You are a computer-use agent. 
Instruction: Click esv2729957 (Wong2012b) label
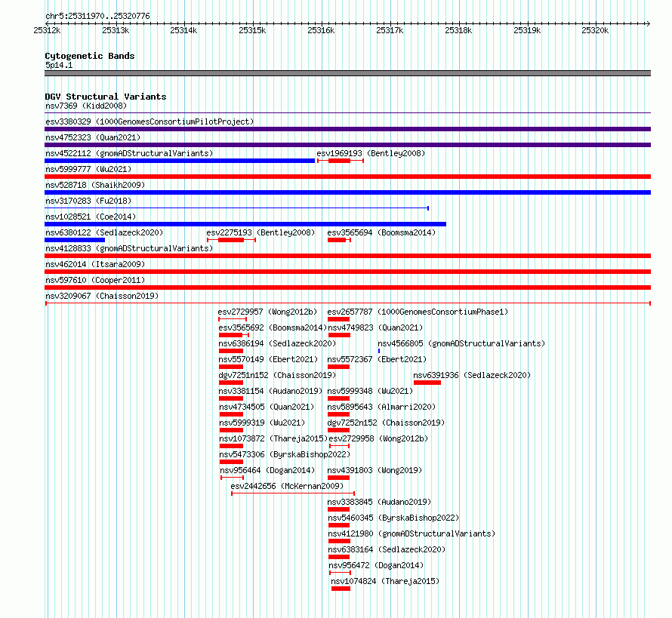pos(267,312)
